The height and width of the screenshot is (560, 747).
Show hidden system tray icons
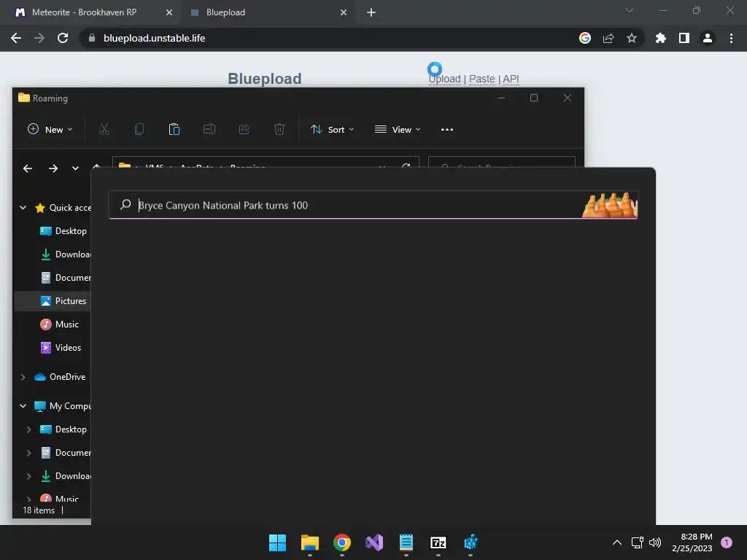point(616,542)
